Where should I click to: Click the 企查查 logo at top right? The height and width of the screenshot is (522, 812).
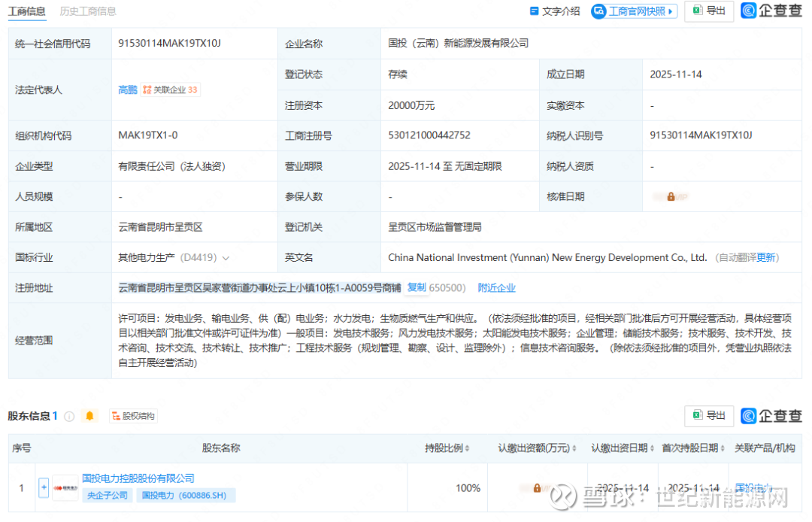coord(771,11)
